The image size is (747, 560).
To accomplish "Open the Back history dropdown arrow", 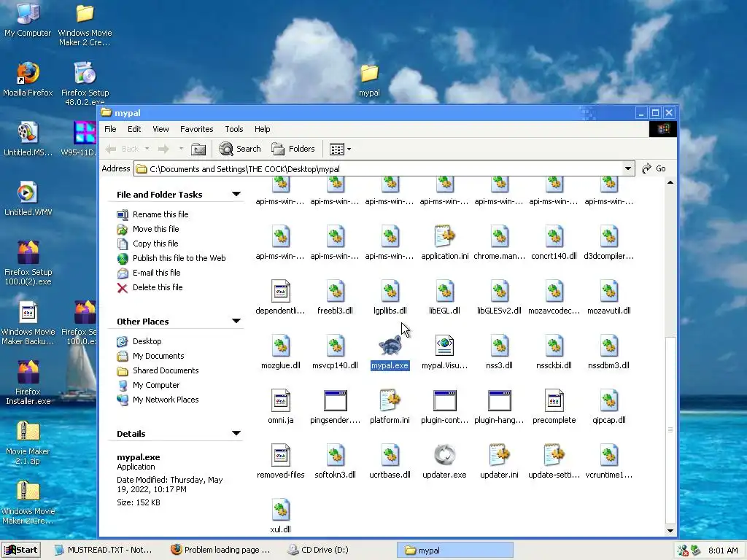I will coord(147,149).
